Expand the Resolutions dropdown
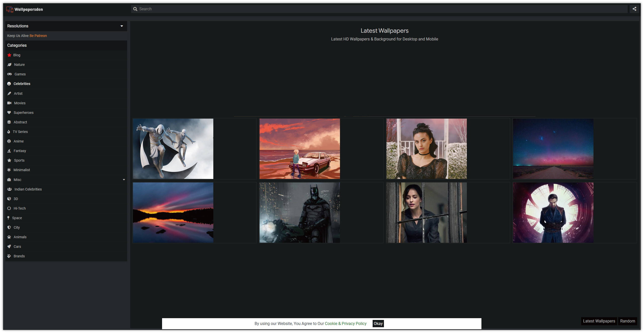This screenshot has width=644, height=333. click(122, 26)
